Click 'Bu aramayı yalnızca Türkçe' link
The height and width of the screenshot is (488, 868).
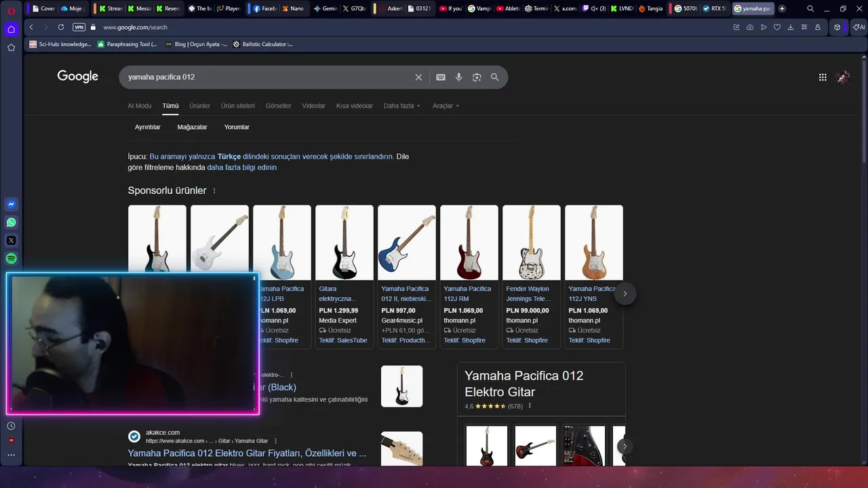(x=271, y=157)
